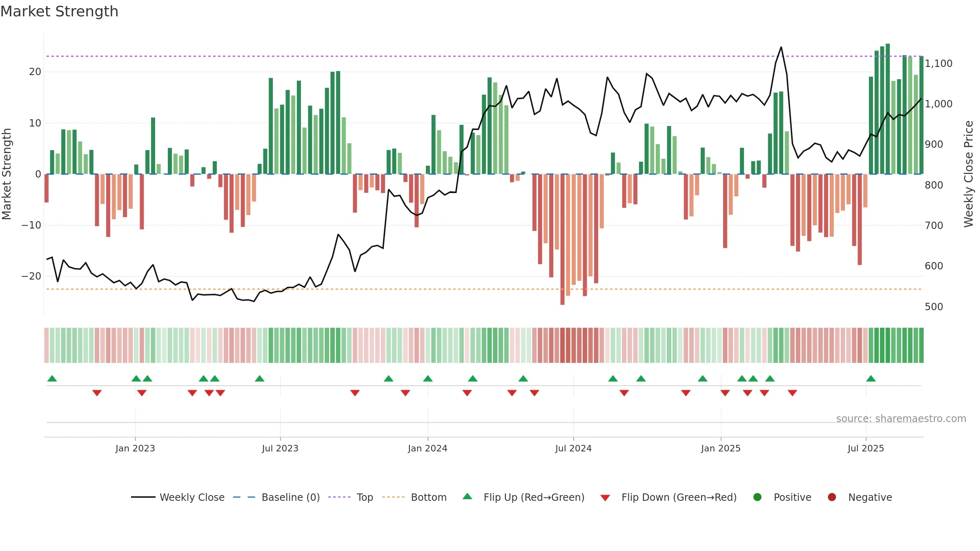Click the 1,000 price axis label

938,104
